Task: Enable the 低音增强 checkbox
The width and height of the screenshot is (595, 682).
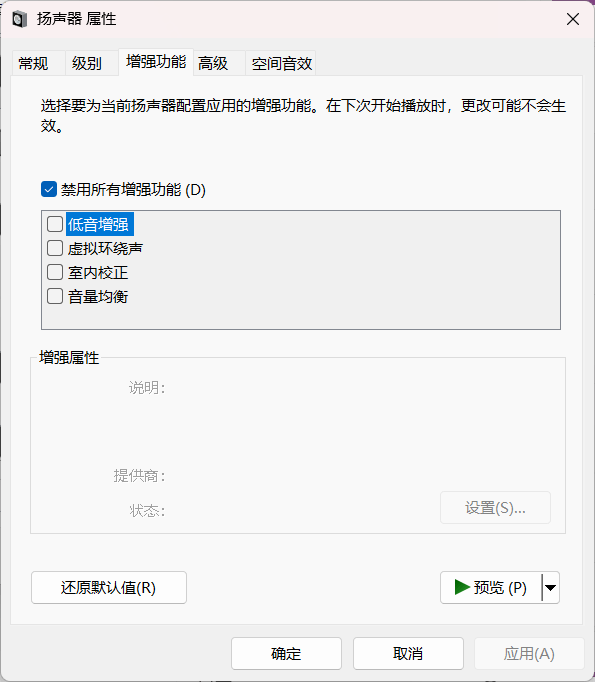Action: pyautogui.click(x=55, y=224)
